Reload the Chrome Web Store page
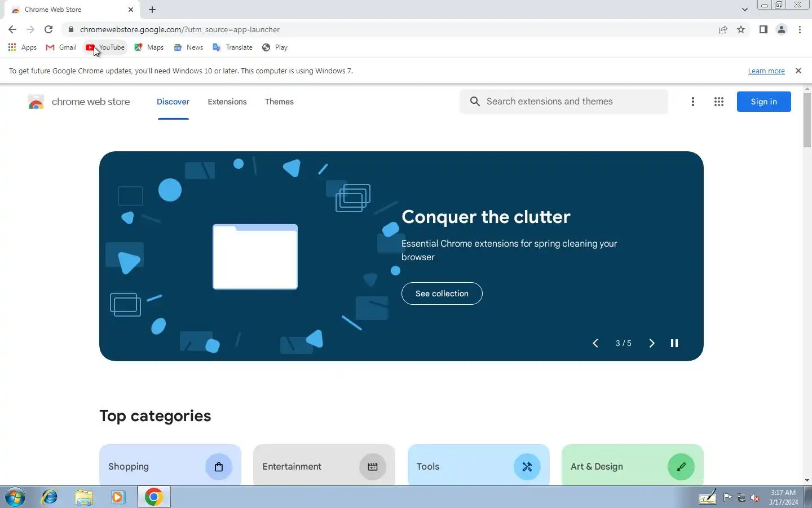Viewport: 812px width, 508px height. coord(48,29)
